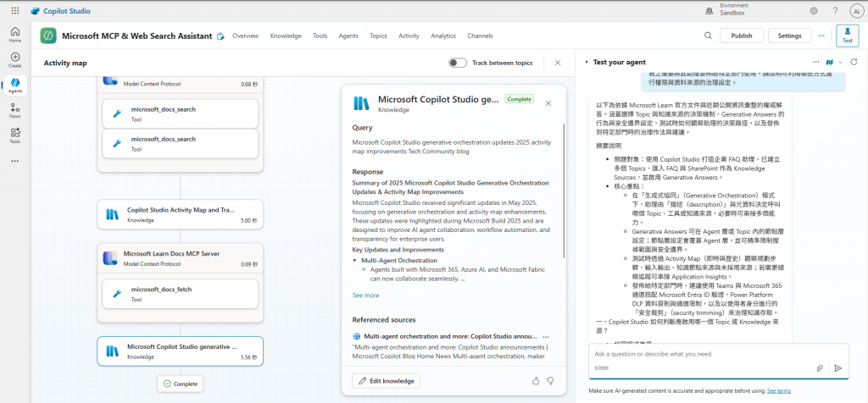Go to Home in left sidebar
The width and height of the screenshot is (868, 403).
click(x=15, y=35)
